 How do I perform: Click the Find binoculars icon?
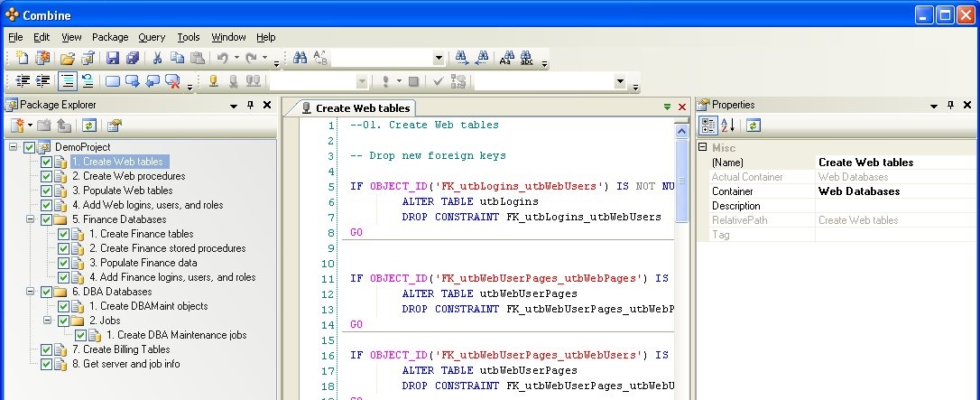coord(300,58)
